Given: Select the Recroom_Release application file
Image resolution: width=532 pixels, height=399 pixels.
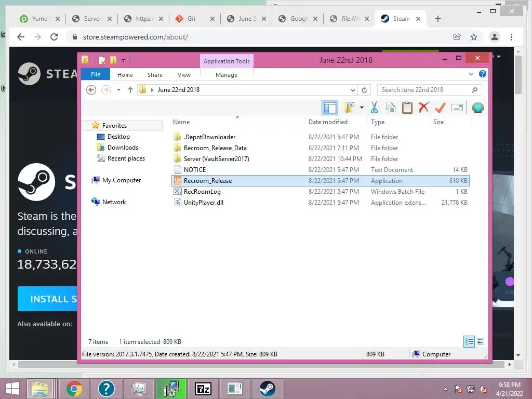Looking at the screenshot, I should [x=320, y=180].
